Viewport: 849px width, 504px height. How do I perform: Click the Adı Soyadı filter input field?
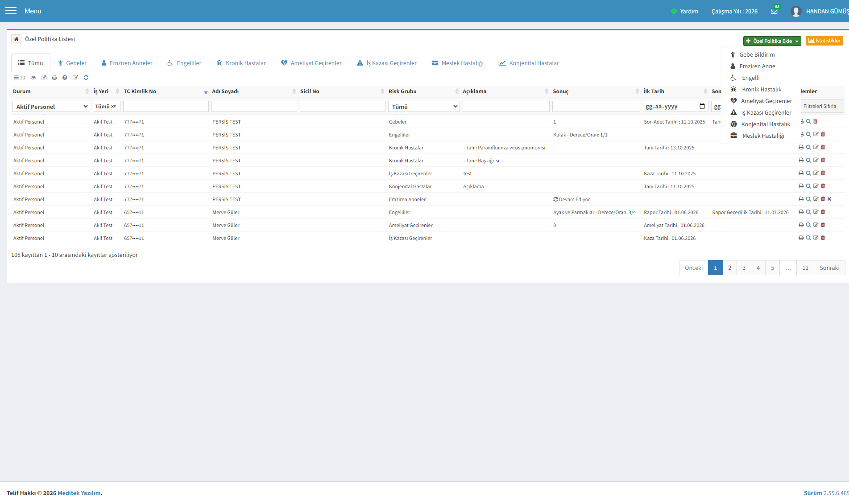pyautogui.click(x=254, y=107)
